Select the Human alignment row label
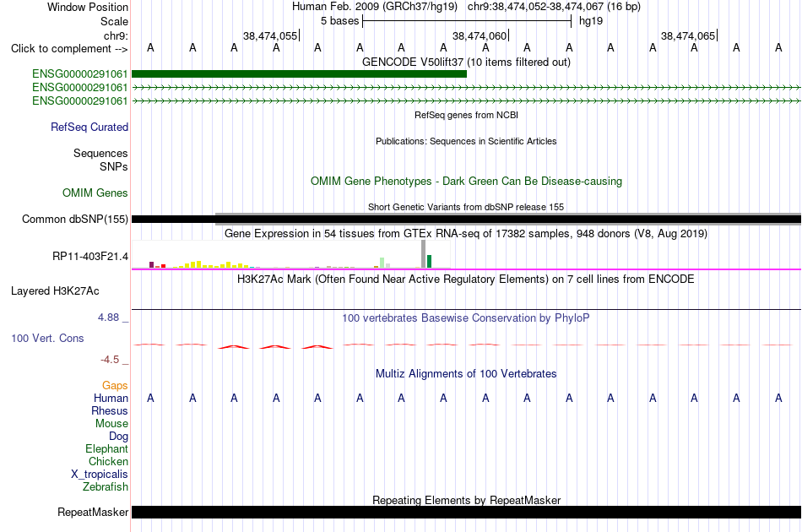 111,398
